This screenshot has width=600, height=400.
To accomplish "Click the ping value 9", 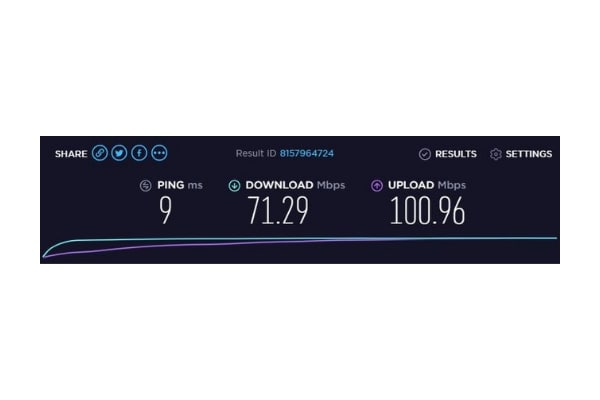I will (165, 210).
